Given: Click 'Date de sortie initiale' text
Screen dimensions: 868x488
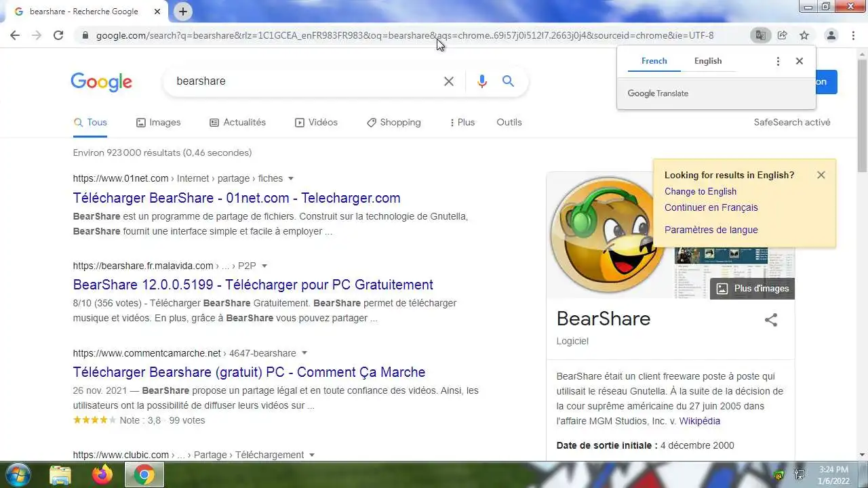Looking at the screenshot, I should click(606, 446).
